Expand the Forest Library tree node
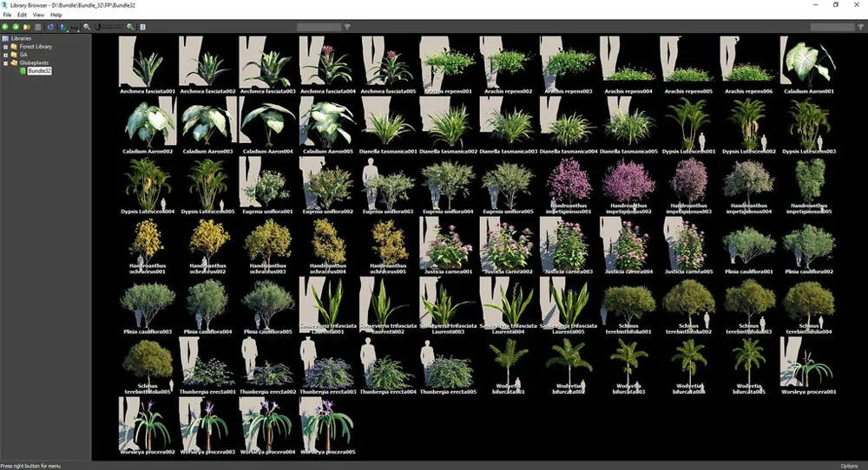The height and width of the screenshot is (470, 868). 5,46
